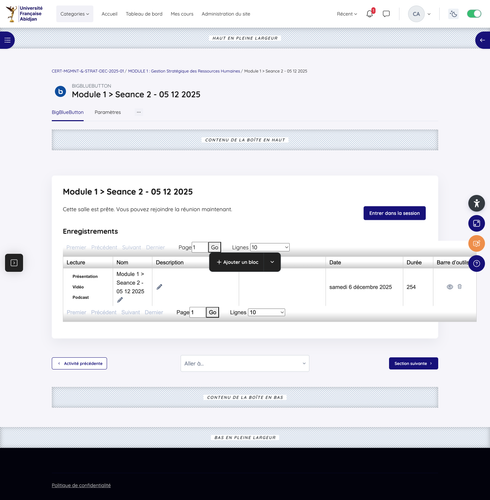Expand the Ajouter un bloc arrow

[x=272, y=262]
